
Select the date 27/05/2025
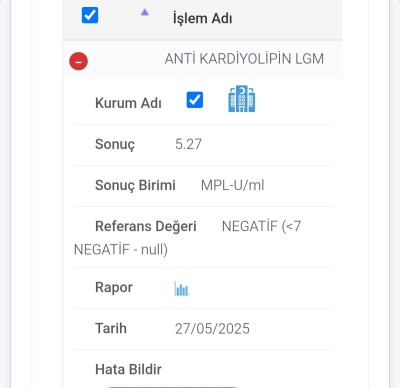tap(212, 329)
